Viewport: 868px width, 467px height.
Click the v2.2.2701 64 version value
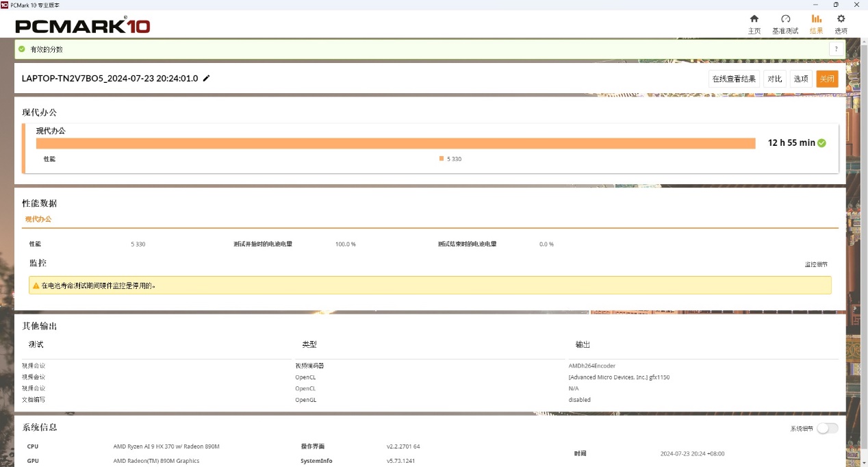tap(403, 446)
